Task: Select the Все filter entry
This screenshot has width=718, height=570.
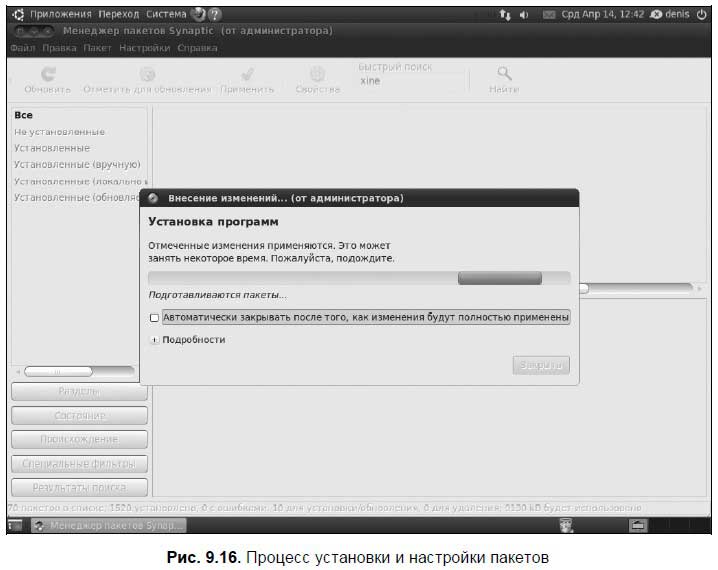Action: tap(23, 115)
